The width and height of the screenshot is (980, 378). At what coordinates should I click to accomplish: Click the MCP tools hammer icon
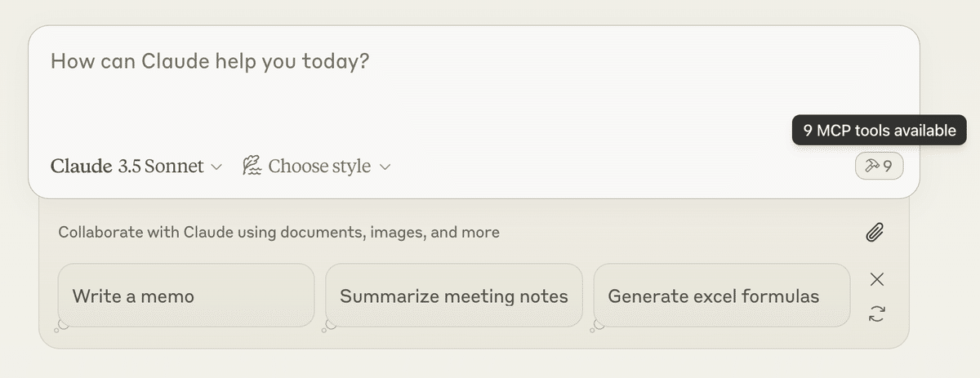(x=872, y=167)
